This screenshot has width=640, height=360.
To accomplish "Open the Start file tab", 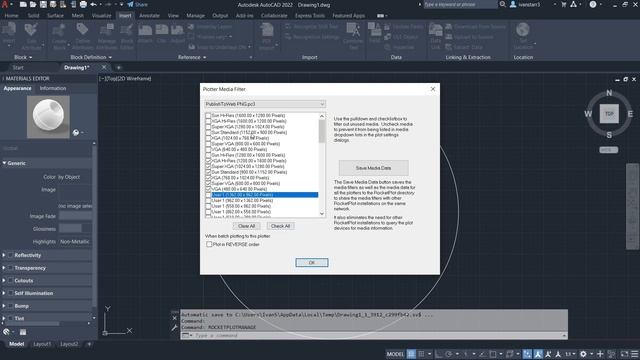I will pyautogui.click(x=18, y=67).
